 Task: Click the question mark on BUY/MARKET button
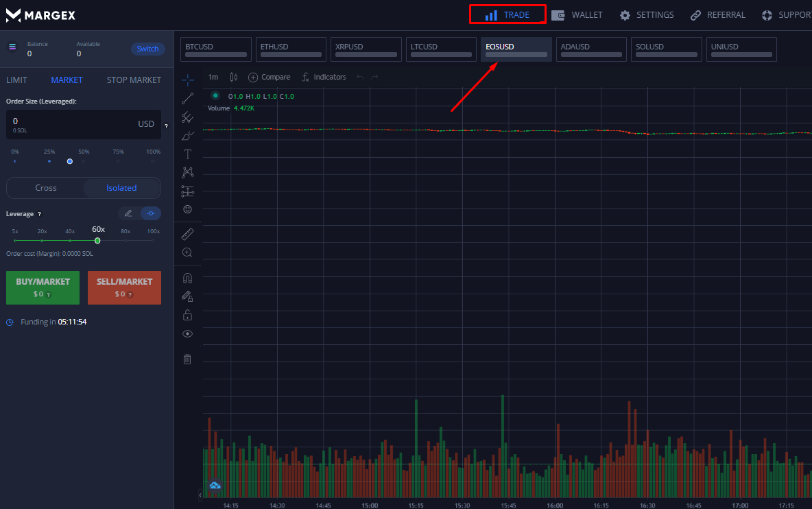pos(49,294)
